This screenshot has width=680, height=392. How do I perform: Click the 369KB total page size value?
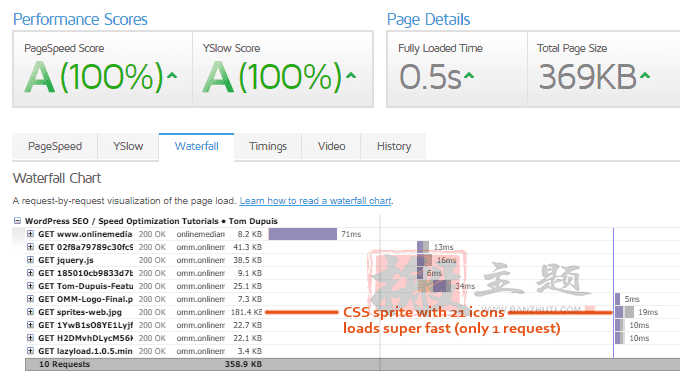coord(588,77)
